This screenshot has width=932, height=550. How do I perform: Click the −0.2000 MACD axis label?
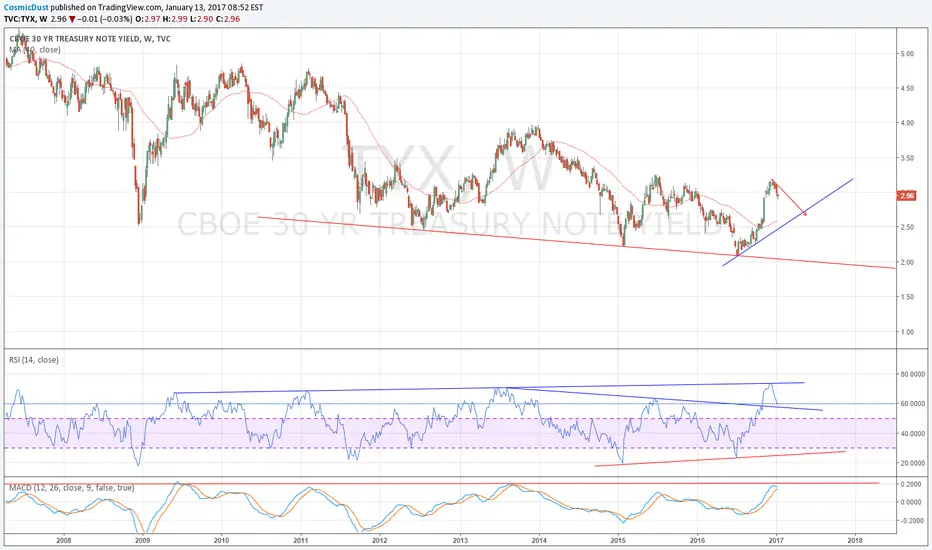click(x=910, y=521)
